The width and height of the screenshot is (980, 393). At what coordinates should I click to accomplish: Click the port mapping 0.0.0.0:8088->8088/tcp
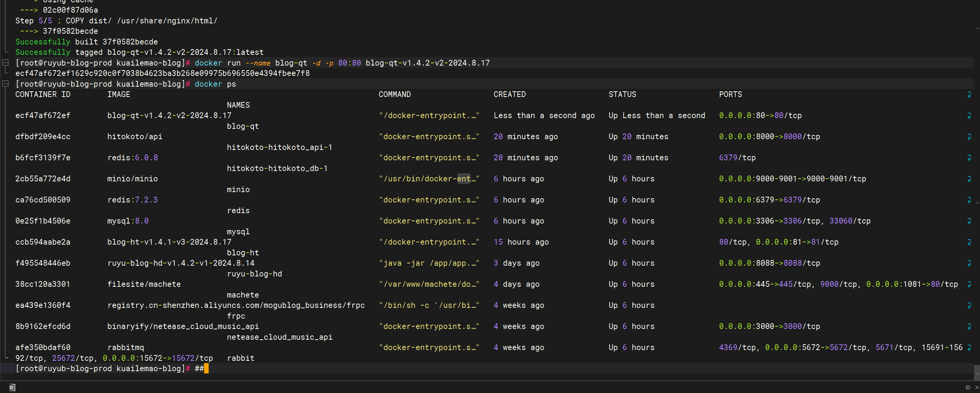click(x=769, y=263)
